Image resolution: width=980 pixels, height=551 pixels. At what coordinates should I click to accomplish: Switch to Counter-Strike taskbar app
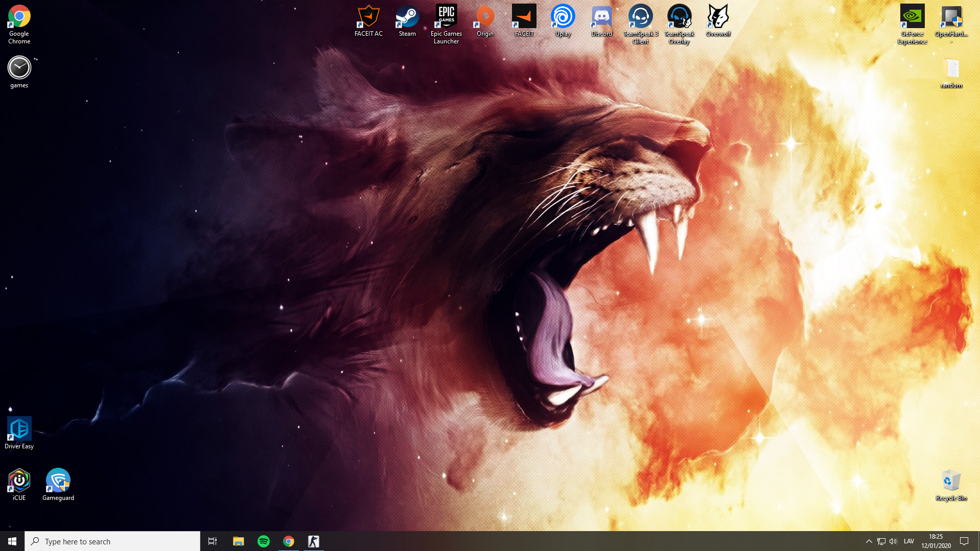pos(314,541)
